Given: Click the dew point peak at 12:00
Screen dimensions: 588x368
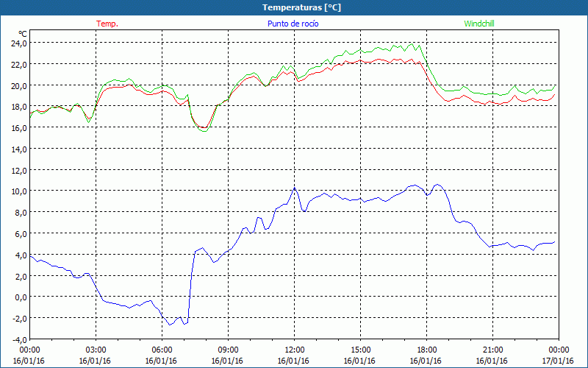Looking at the screenshot, I should pos(295,188).
